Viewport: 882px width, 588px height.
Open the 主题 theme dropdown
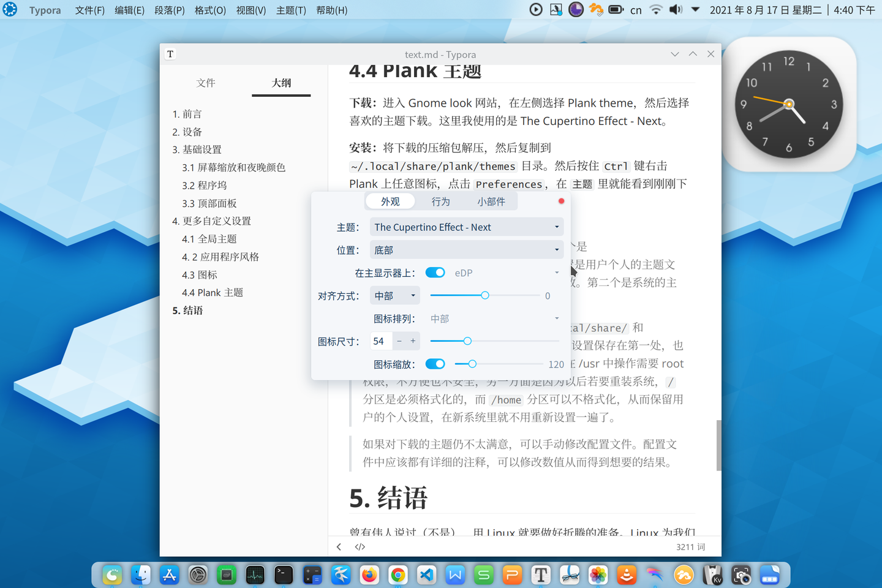click(x=467, y=227)
